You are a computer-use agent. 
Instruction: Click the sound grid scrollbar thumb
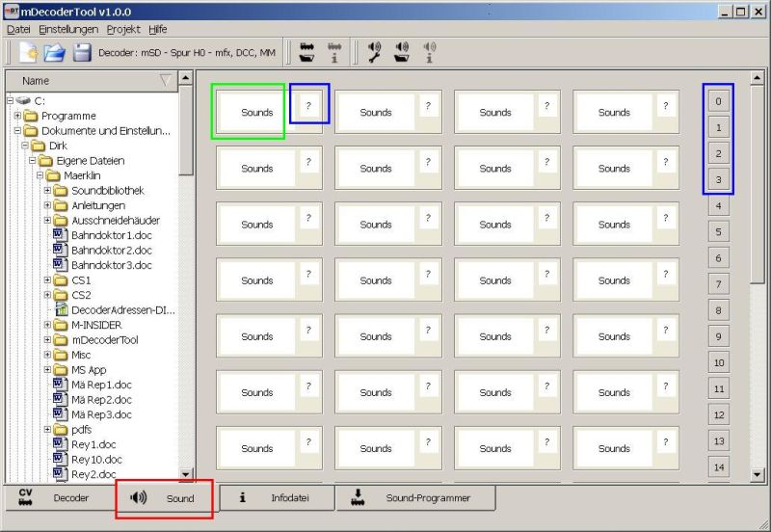pos(758,184)
